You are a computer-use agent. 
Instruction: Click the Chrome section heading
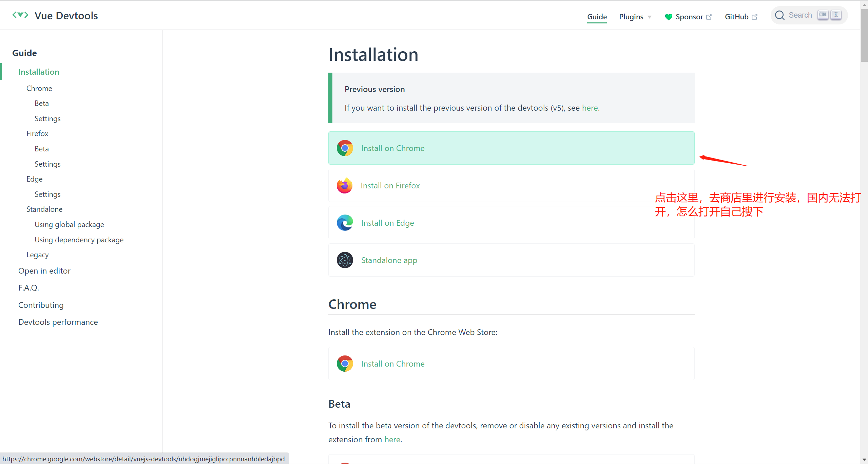[352, 304]
